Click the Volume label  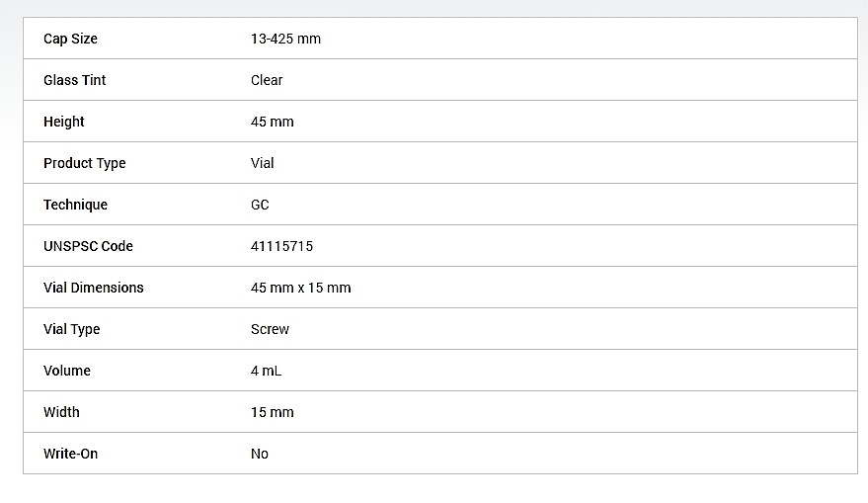point(67,371)
